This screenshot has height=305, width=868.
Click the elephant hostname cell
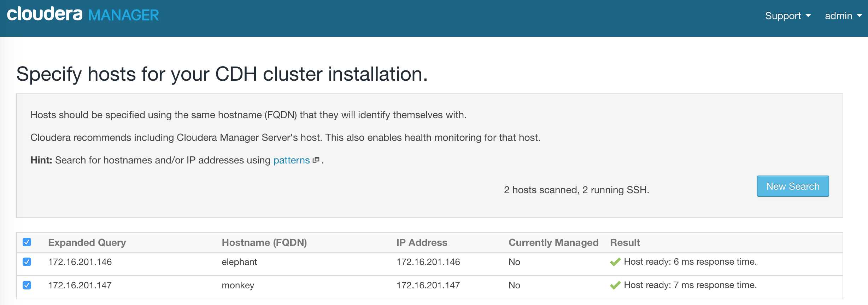tap(239, 262)
